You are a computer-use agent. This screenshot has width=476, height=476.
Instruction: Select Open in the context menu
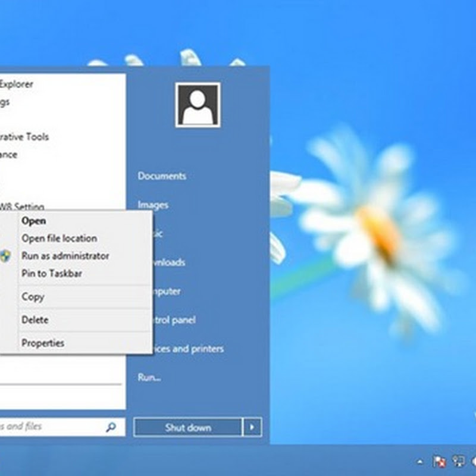coord(33,221)
